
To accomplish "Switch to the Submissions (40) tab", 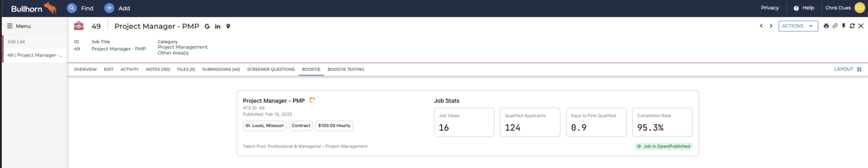I will [221, 69].
